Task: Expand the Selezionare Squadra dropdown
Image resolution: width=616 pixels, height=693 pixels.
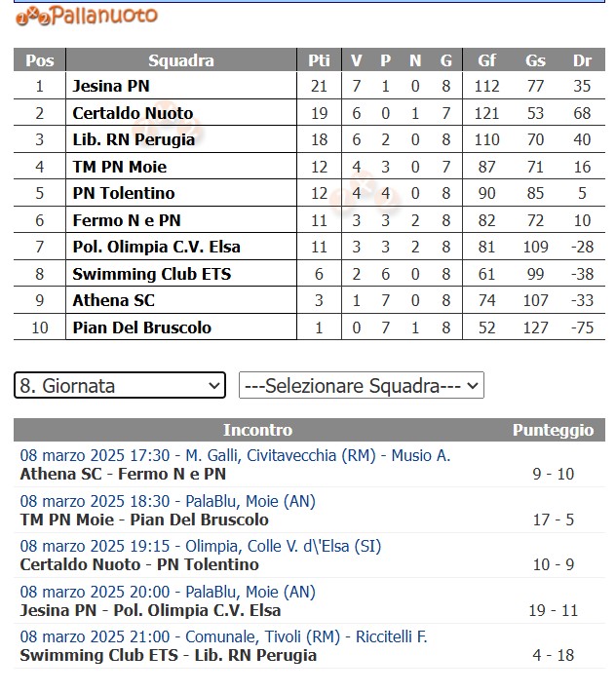Action: [361, 386]
